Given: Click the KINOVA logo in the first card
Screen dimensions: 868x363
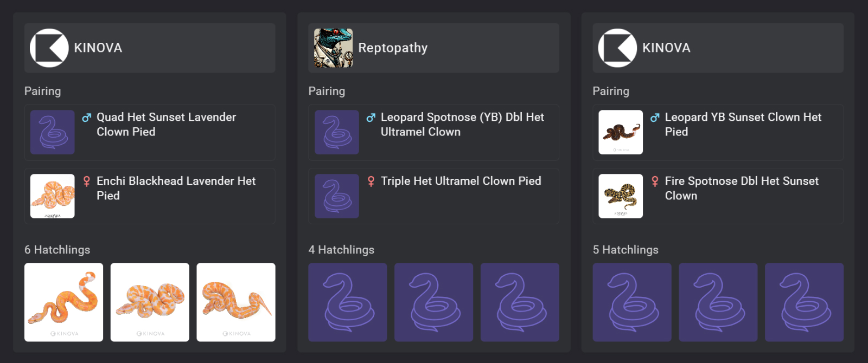Looking at the screenshot, I should click(49, 48).
